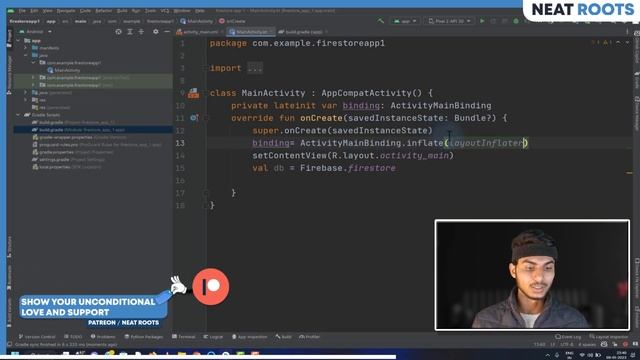Collapse the onCreate function fold marker
This screenshot has height=360, width=640.
pos(207,118)
